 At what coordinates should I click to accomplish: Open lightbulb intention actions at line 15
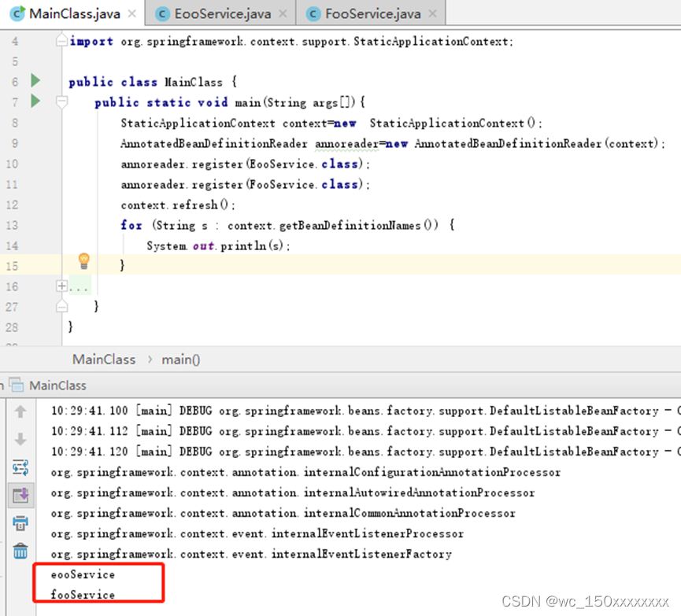(83, 260)
